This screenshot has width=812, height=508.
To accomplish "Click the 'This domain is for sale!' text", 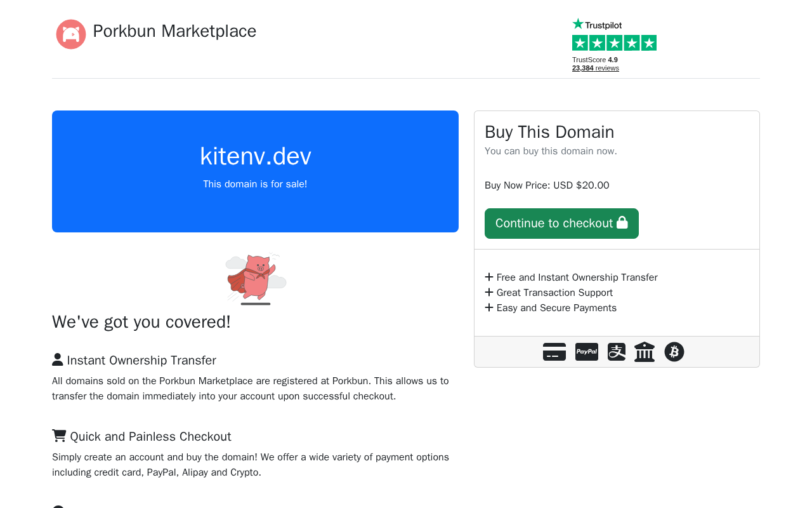I will 255,184.
